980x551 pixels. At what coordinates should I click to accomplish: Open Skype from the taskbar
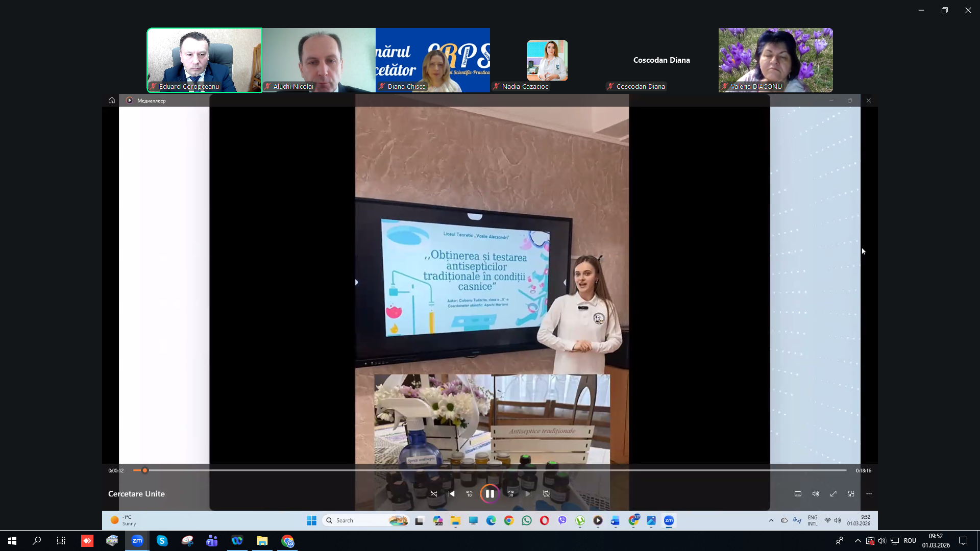[162, 541]
